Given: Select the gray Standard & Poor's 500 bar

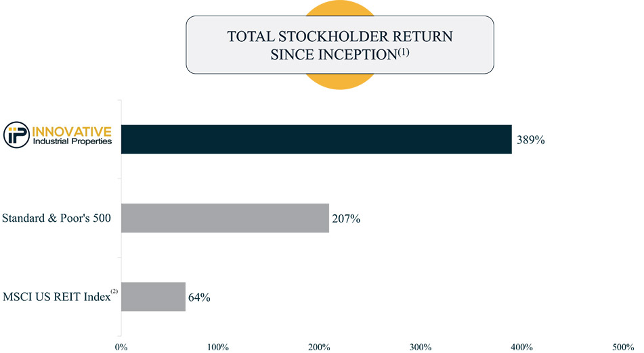Looking at the screenshot, I should click(225, 218).
